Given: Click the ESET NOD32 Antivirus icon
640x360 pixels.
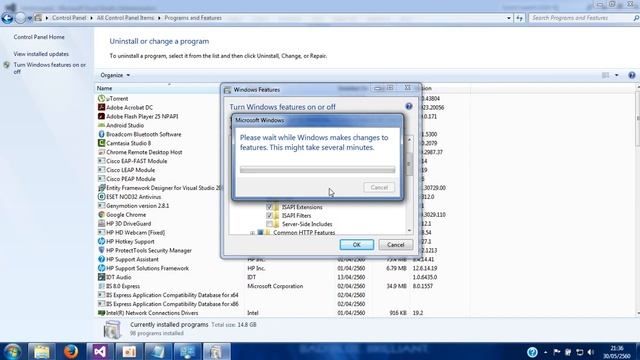Looking at the screenshot, I should click(x=101, y=197).
